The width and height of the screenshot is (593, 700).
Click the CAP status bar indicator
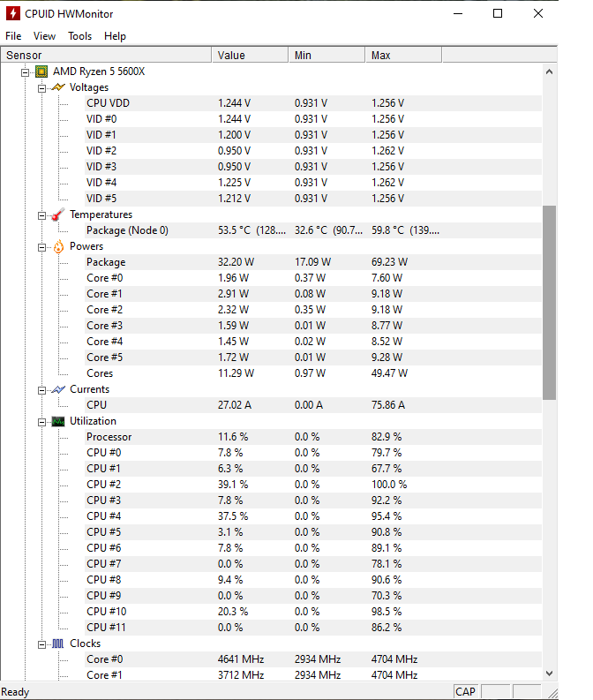[x=465, y=691]
